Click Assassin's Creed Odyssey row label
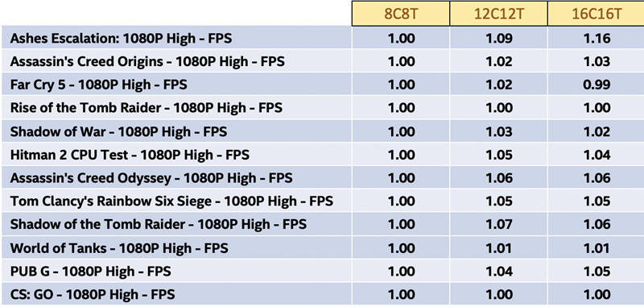This screenshot has width=644, height=307. point(151,178)
